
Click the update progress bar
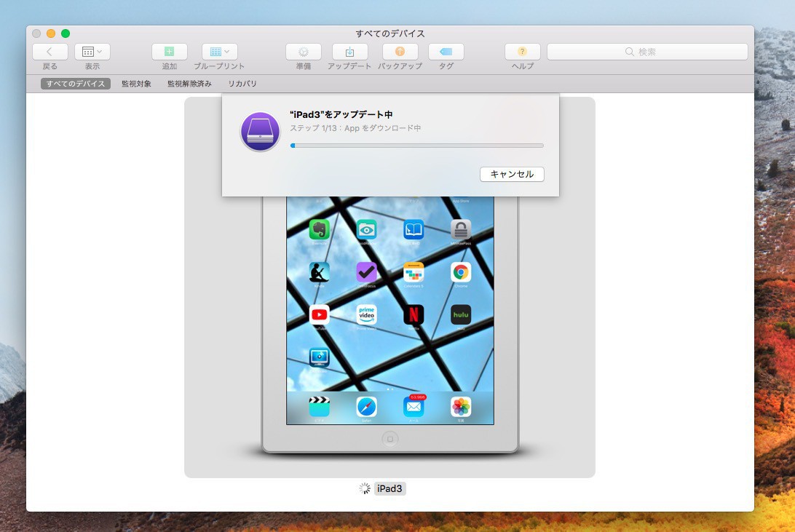click(x=416, y=146)
